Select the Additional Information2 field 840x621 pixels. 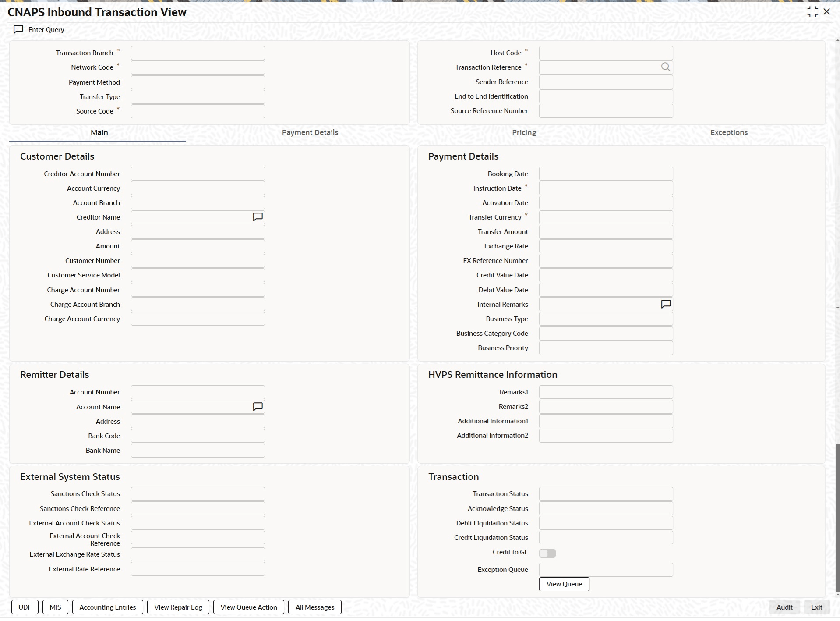(606, 436)
